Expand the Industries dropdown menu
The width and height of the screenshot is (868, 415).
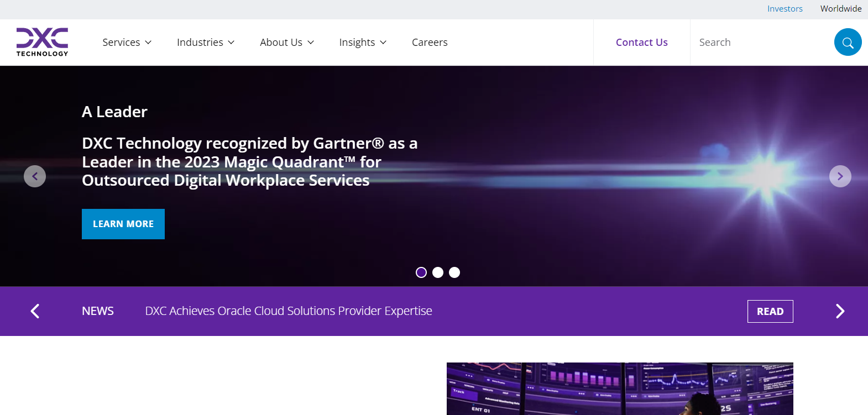click(205, 43)
